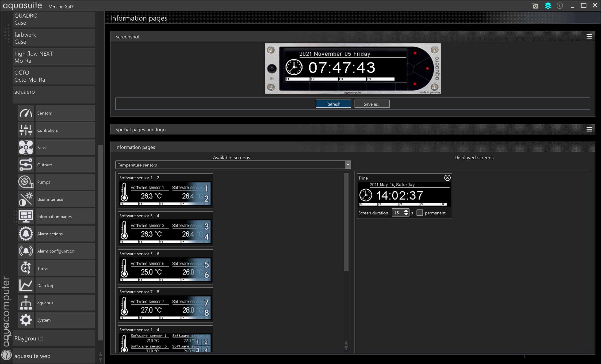
Task: Open the Screenshot section hamburger menu
Action: click(589, 36)
